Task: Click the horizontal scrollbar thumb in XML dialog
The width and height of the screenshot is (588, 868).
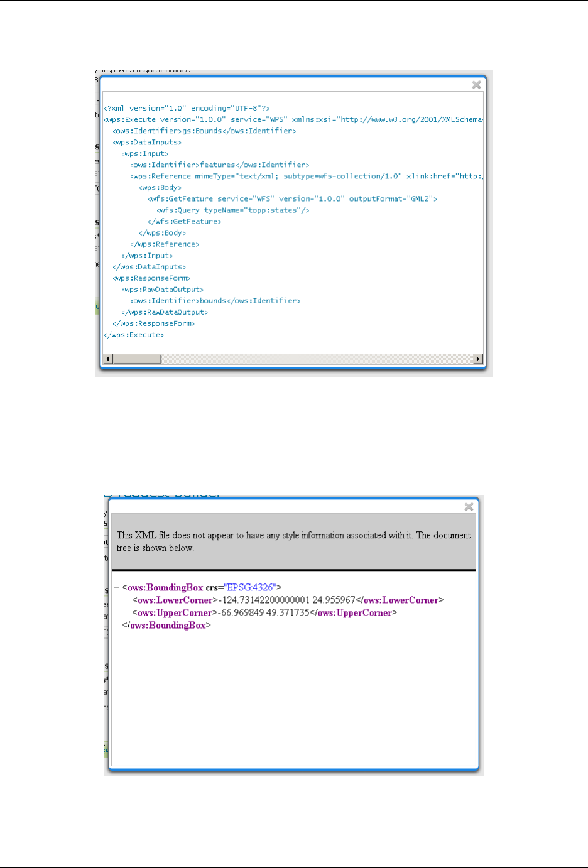Action: (x=137, y=359)
